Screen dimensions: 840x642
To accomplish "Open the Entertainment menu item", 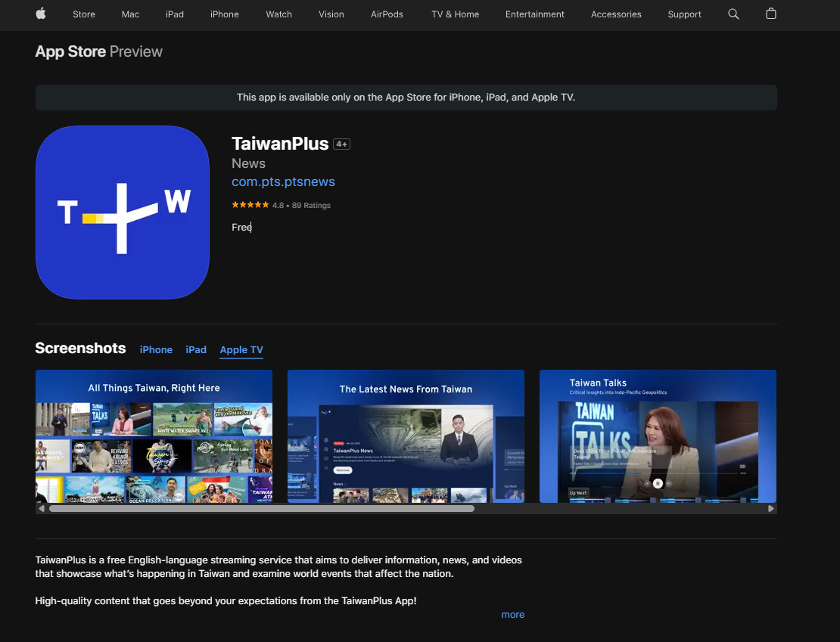I will 534,14.
